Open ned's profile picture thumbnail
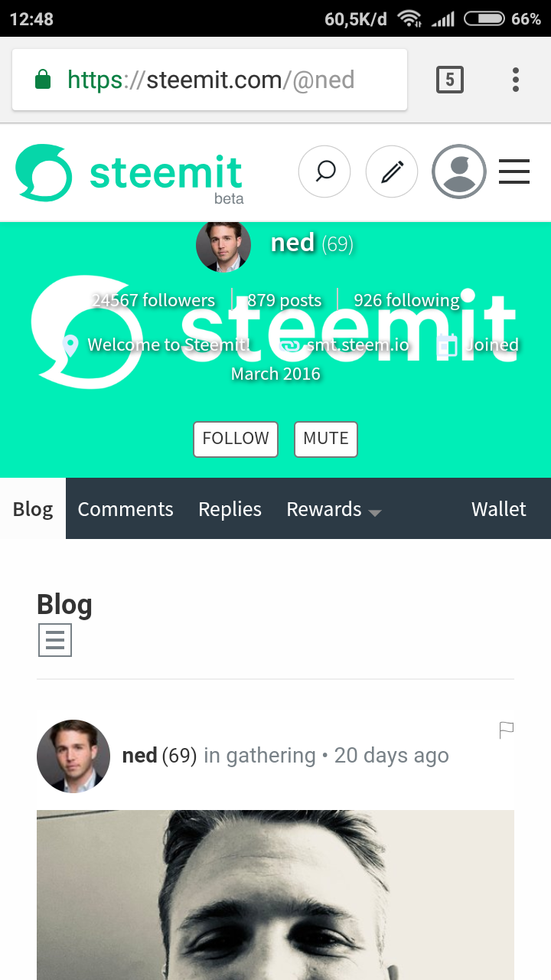 click(223, 245)
